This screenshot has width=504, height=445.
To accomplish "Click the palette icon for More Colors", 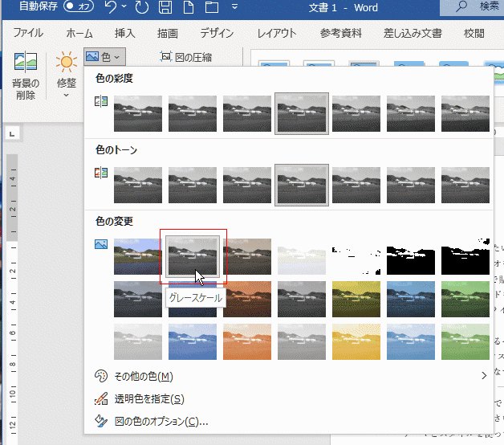I will (x=101, y=376).
